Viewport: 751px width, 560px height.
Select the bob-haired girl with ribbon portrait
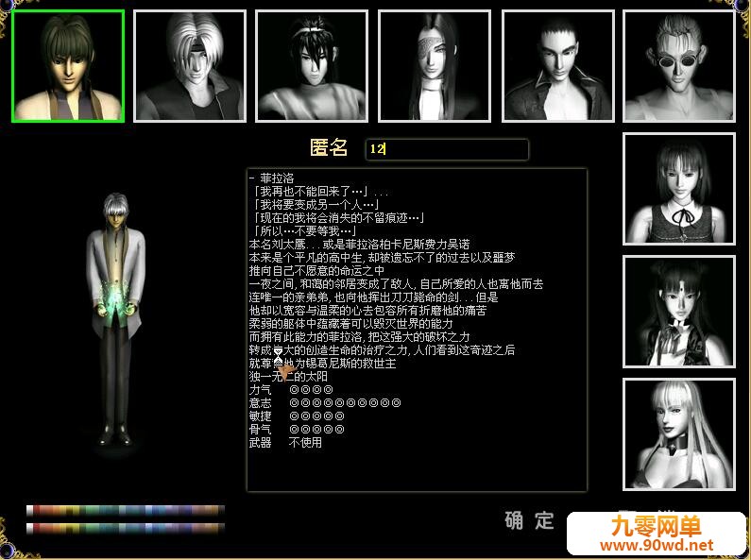679,189
